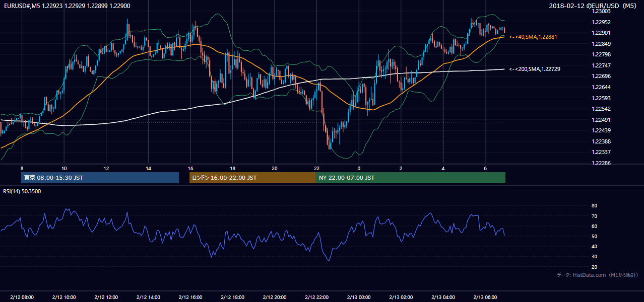Click the 2/13 04:00 date label
The height and width of the screenshot is (302, 644).
tap(443, 297)
